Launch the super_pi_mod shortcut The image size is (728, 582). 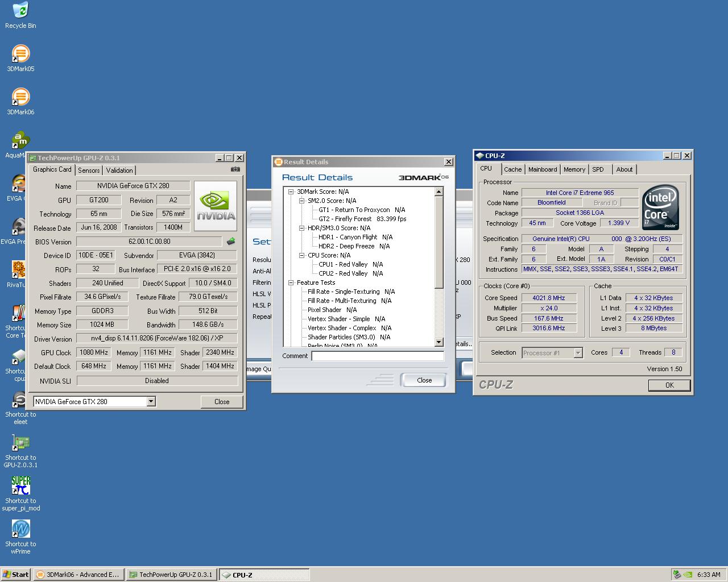(20, 493)
